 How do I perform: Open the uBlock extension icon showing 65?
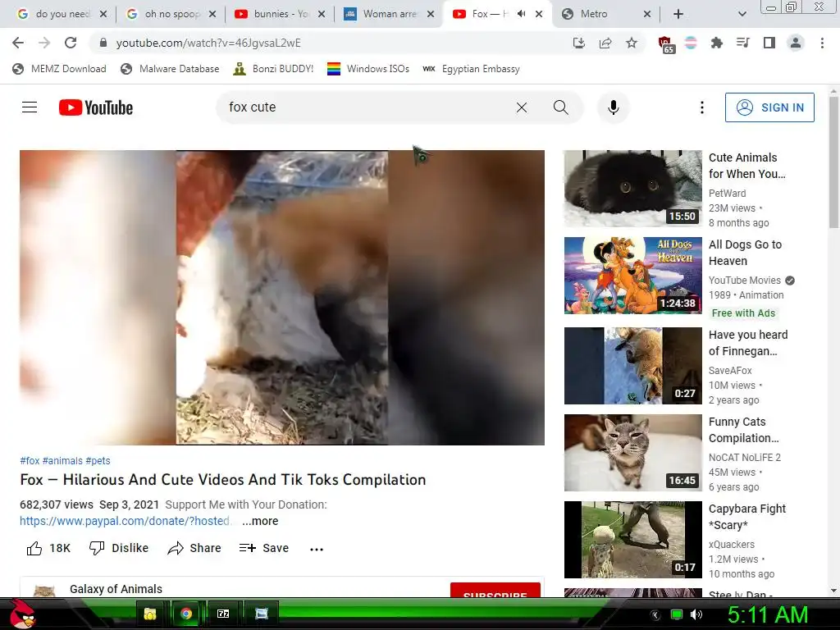[x=665, y=44]
